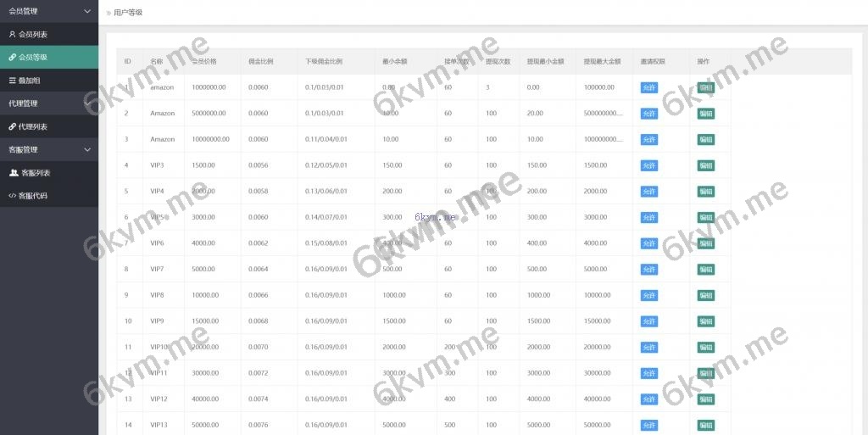Click 编辑 button for VIP10 row
Viewport: 868px width, 435px height.
(x=705, y=348)
